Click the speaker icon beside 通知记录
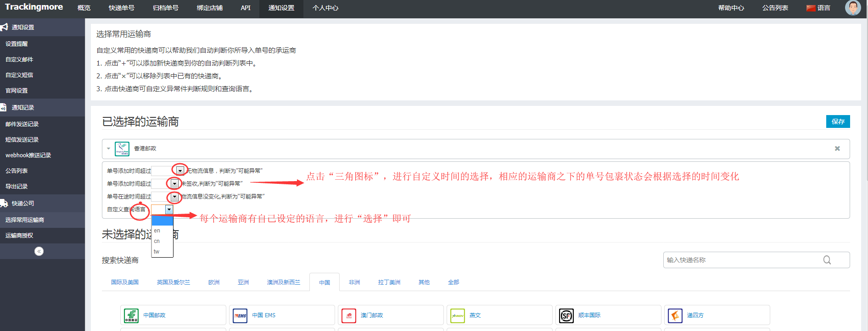 (x=3, y=107)
